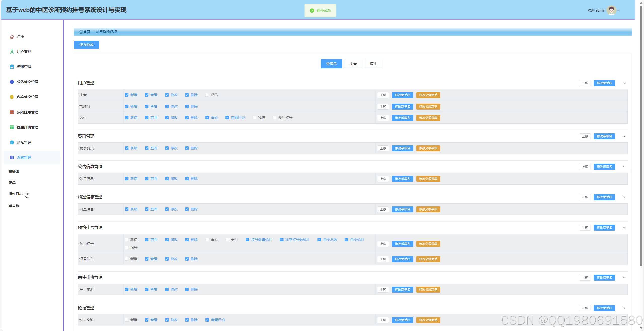Image resolution: width=644 pixels, height=331 pixels.
Task: Click 修改父级菜单 for 就诊资讯 row
Action: click(x=428, y=148)
